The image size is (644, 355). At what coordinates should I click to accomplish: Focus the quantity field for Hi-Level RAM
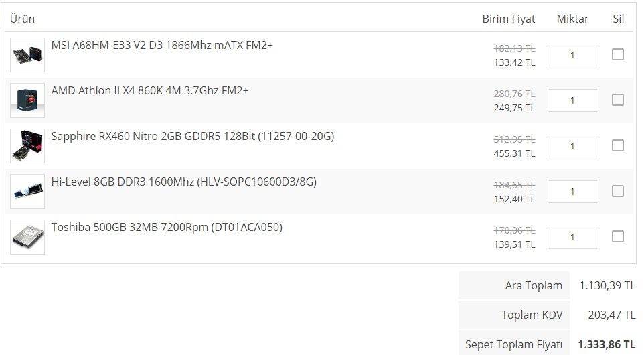click(x=573, y=192)
